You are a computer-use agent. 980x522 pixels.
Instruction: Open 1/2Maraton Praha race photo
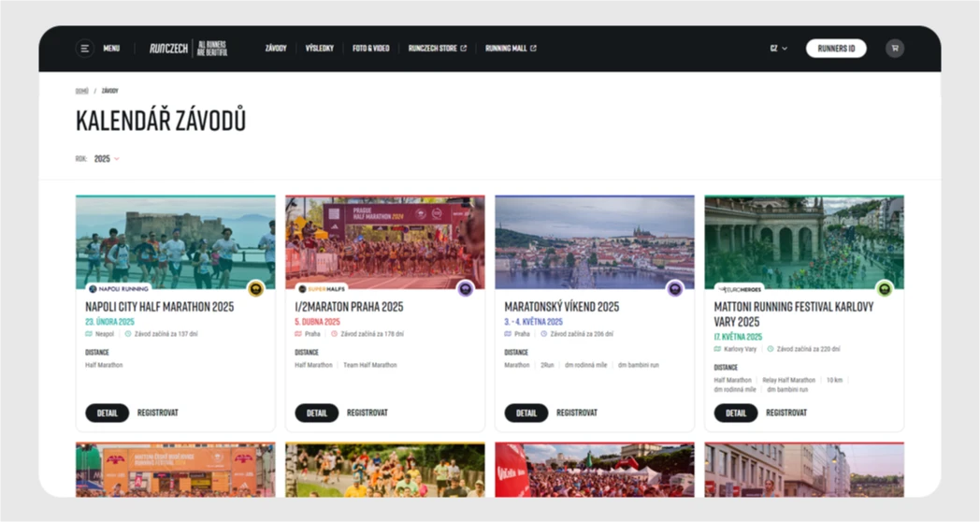[x=385, y=242]
